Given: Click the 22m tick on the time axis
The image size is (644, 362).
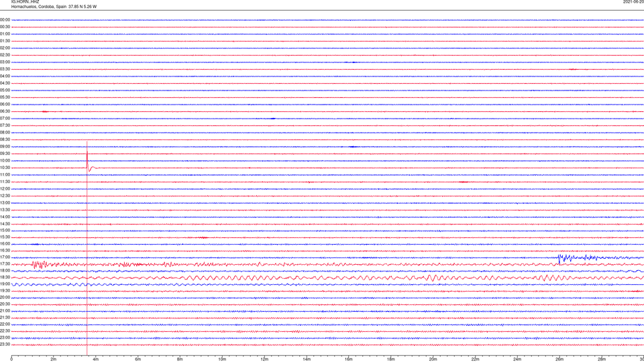Looking at the screenshot, I should click(475, 359).
